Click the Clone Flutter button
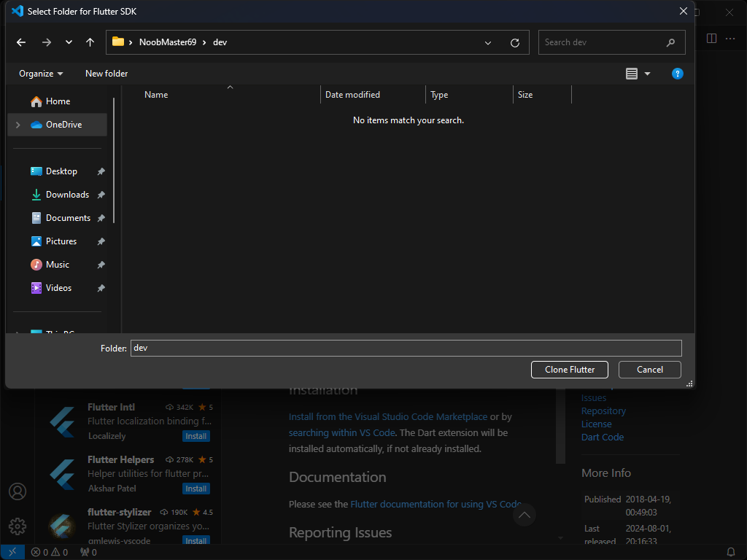This screenshot has width=747, height=560. click(569, 370)
